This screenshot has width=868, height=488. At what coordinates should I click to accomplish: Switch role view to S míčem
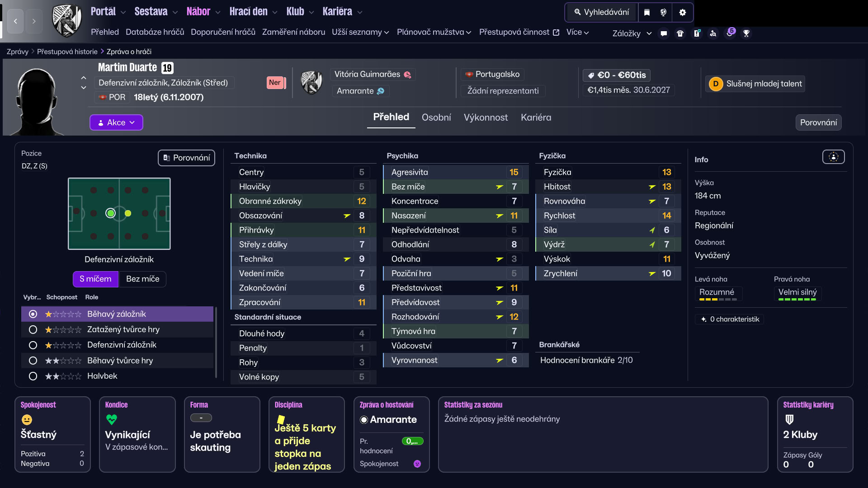pyautogui.click(x=95, y=279)
